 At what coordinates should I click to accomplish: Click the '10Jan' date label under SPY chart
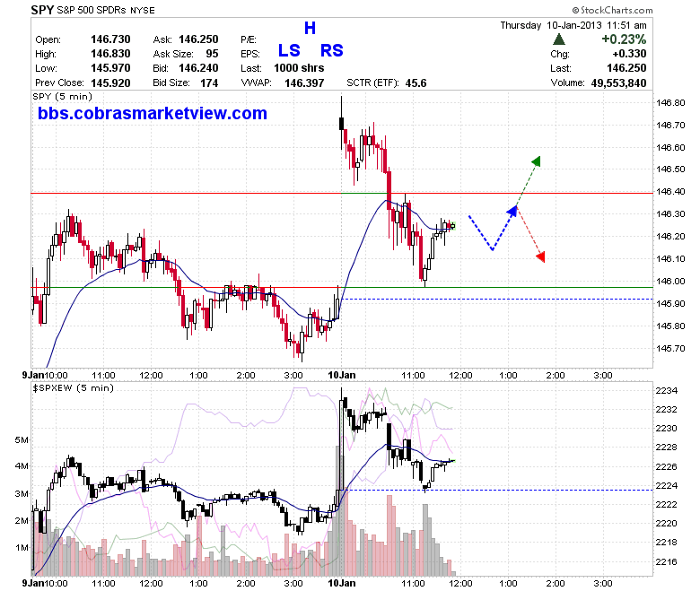coord(342,375)
